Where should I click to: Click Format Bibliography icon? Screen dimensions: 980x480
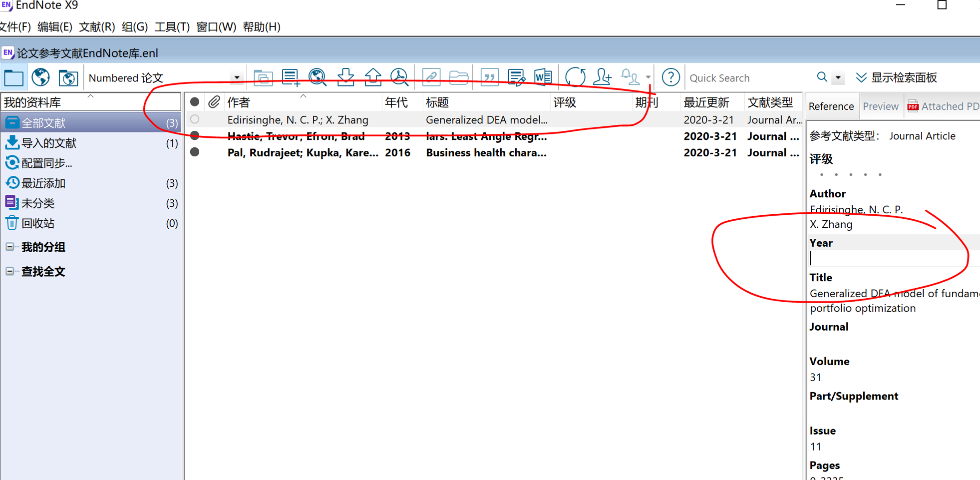point(516,77)
